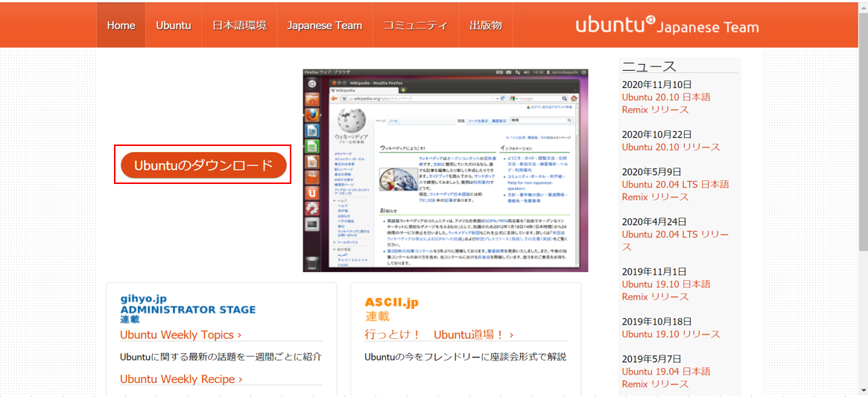This screenshot has height=397, width=868.
Task: Click the 2020年4月24日 news date
Action: 654,222
